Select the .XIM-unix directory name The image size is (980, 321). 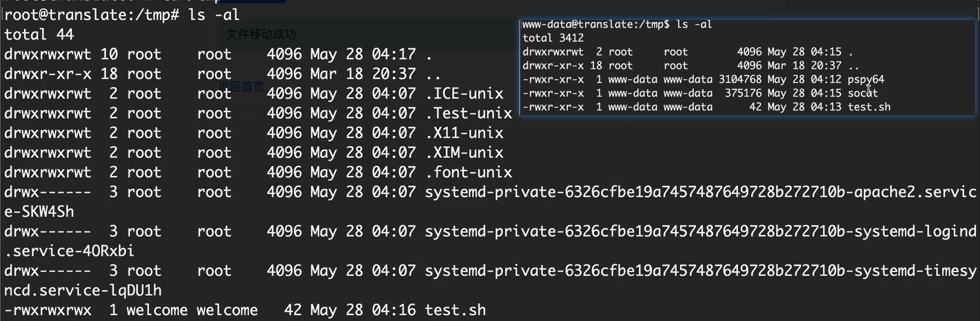coord(464,152)
